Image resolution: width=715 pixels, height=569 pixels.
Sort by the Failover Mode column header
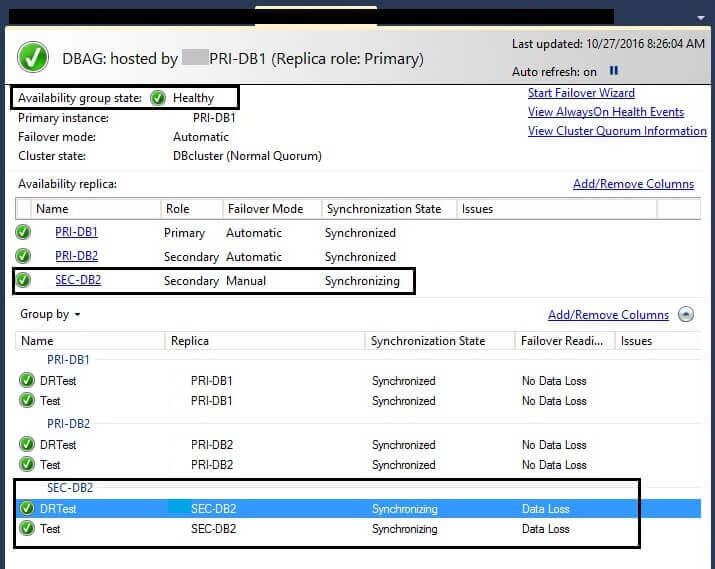(264, 209)
